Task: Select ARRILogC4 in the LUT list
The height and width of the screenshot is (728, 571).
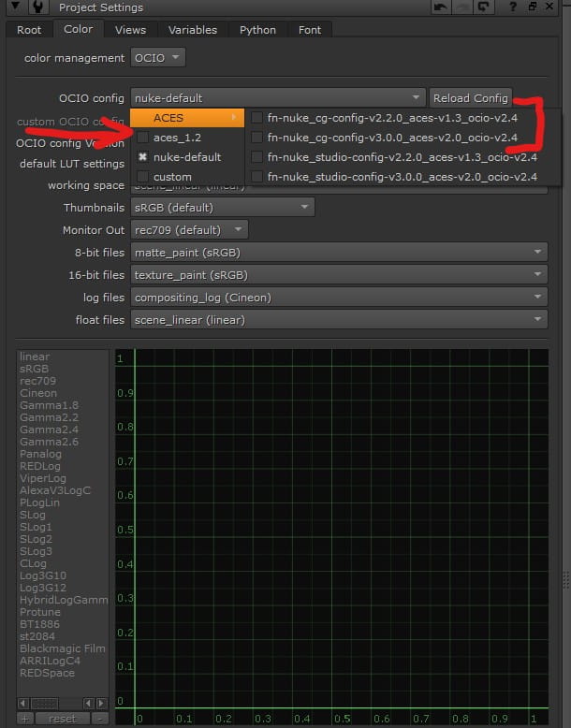Action: pos(50,661)
